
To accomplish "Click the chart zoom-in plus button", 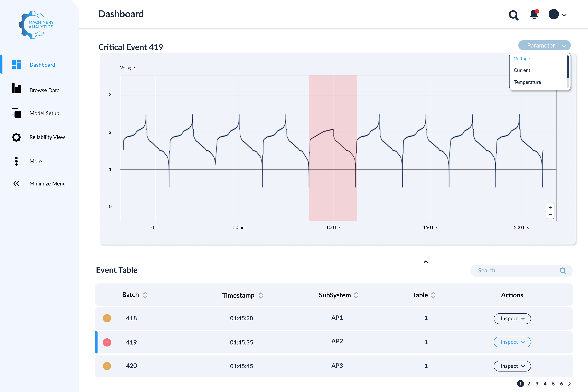I will (550, 207).
